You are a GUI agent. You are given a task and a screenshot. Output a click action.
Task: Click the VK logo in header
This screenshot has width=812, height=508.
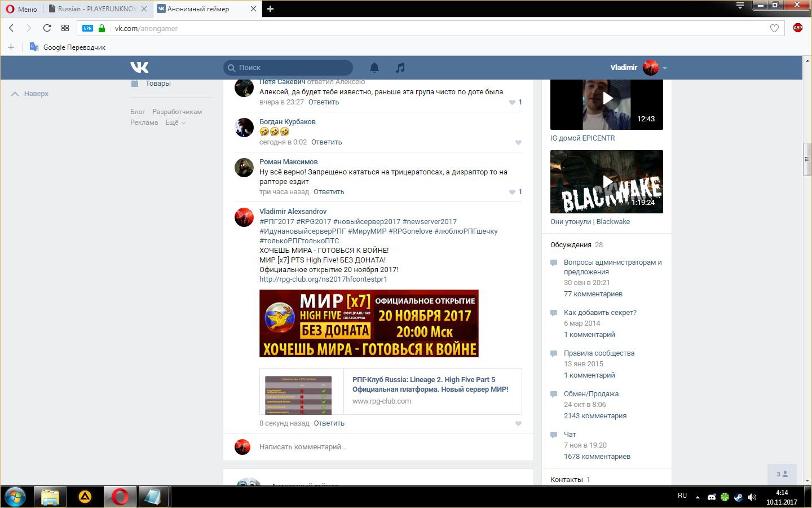[139, 68]
